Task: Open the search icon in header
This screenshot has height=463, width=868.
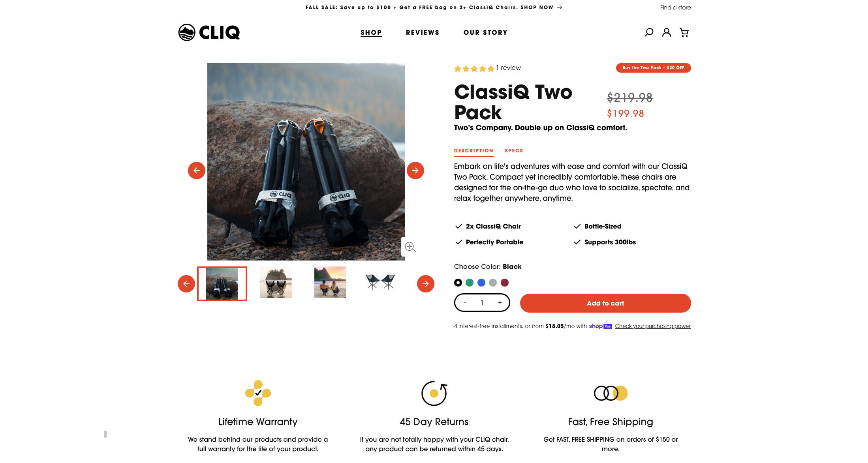Action: [x=649, y=32]
